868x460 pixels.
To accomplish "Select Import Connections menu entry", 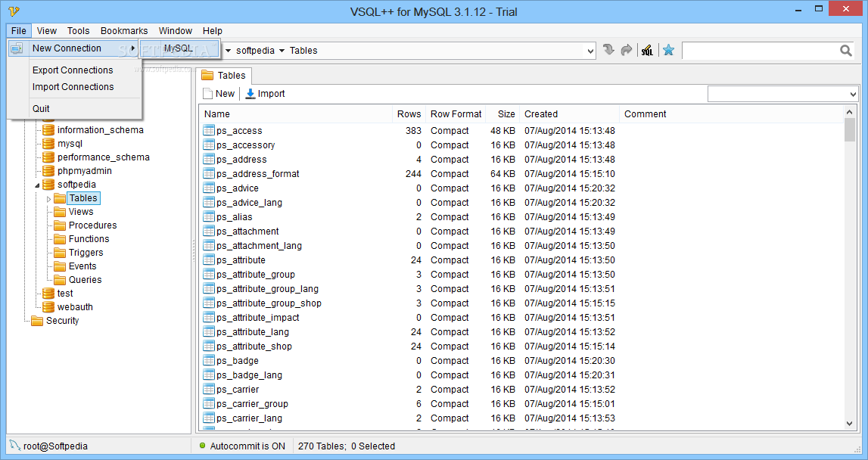I will 73,87.
